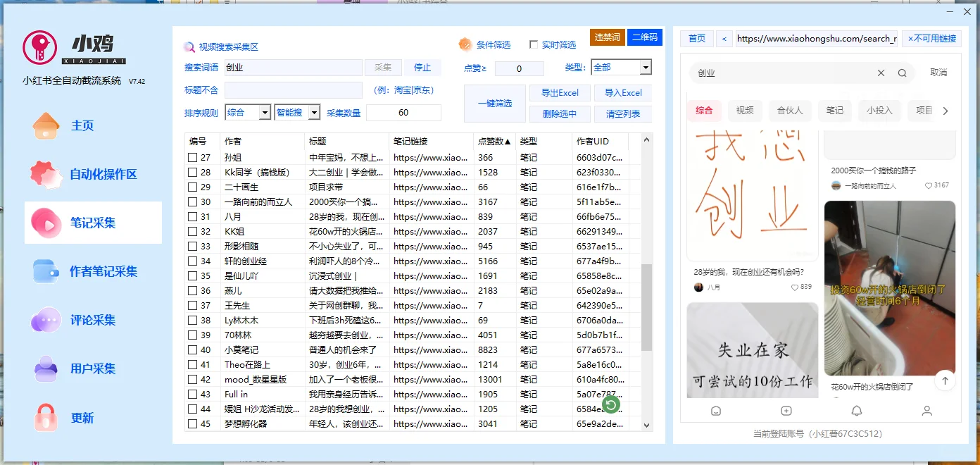Click the magnifier icon beside 视频搜索采集区
Screen dimensions: 980x465
[189, 47]
